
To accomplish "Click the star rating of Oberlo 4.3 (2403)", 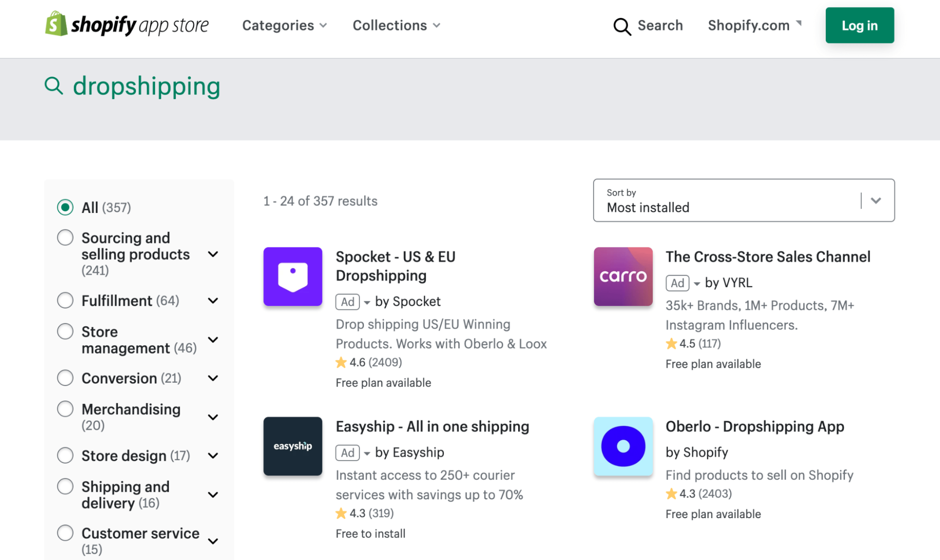I will pos(699,494).
